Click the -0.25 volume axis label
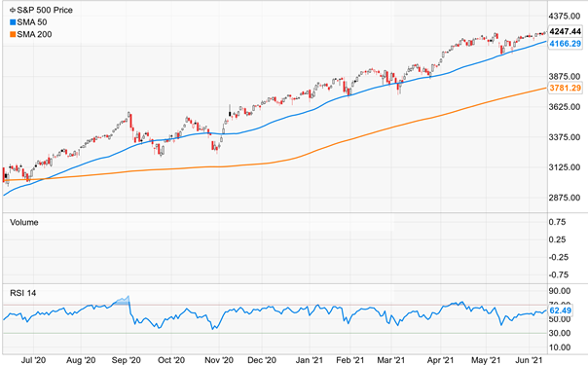588x365 pixels. [x=558, y=257]
